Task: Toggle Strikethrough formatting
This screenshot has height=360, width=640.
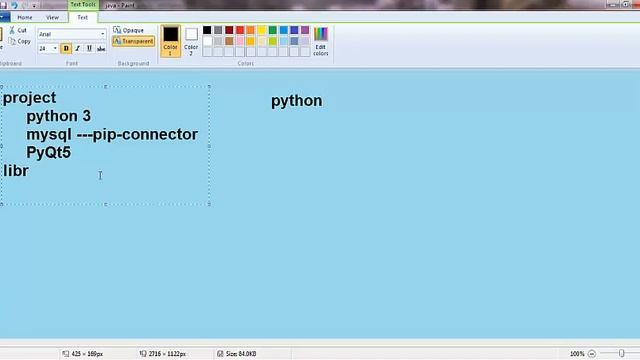Action: tap(101, 49)
